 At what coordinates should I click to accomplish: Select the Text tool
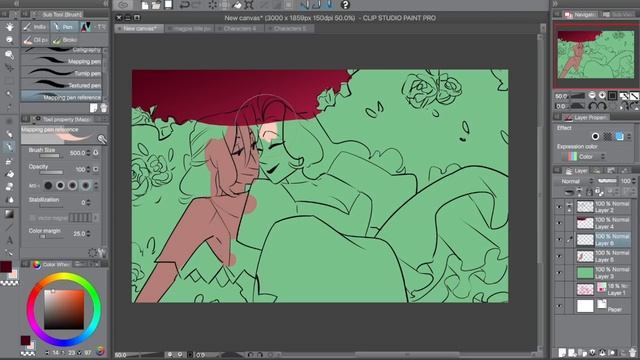[9, 240]
